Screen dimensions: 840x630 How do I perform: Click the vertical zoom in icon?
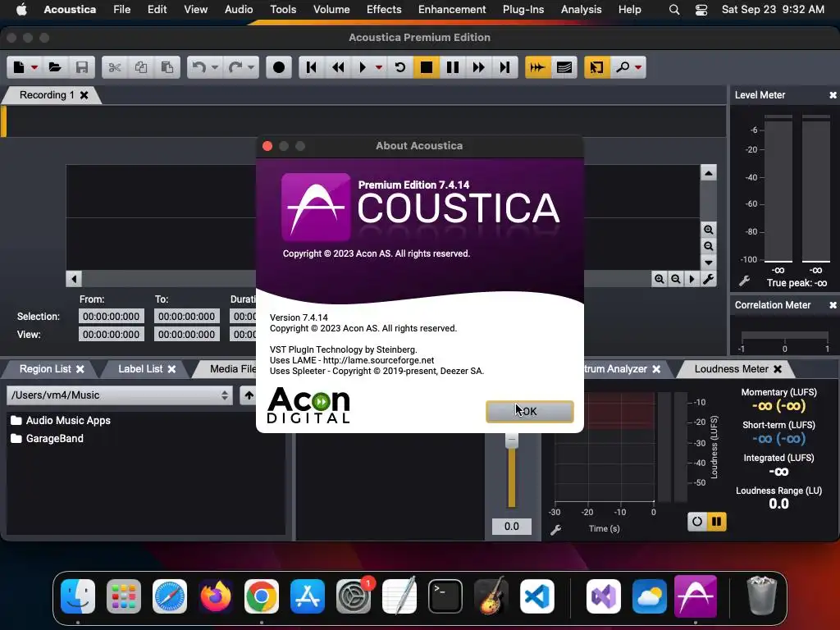[x=708, y=230]
